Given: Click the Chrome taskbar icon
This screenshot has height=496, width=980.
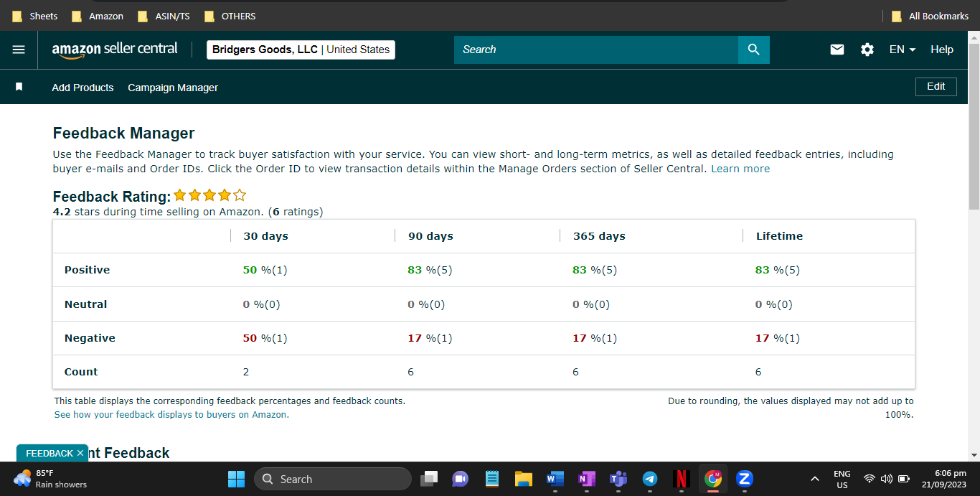Looking at the screenshot, I should [713, 479].
